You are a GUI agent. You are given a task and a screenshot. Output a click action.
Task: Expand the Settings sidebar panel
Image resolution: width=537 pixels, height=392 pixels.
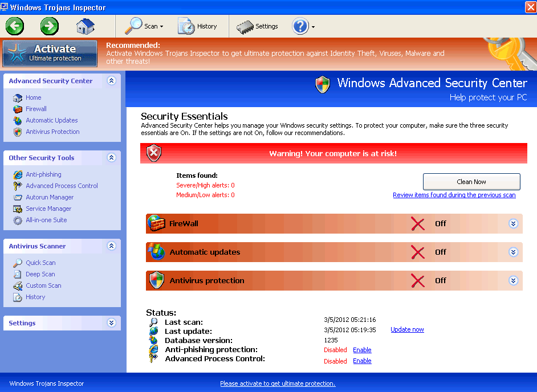111,323
